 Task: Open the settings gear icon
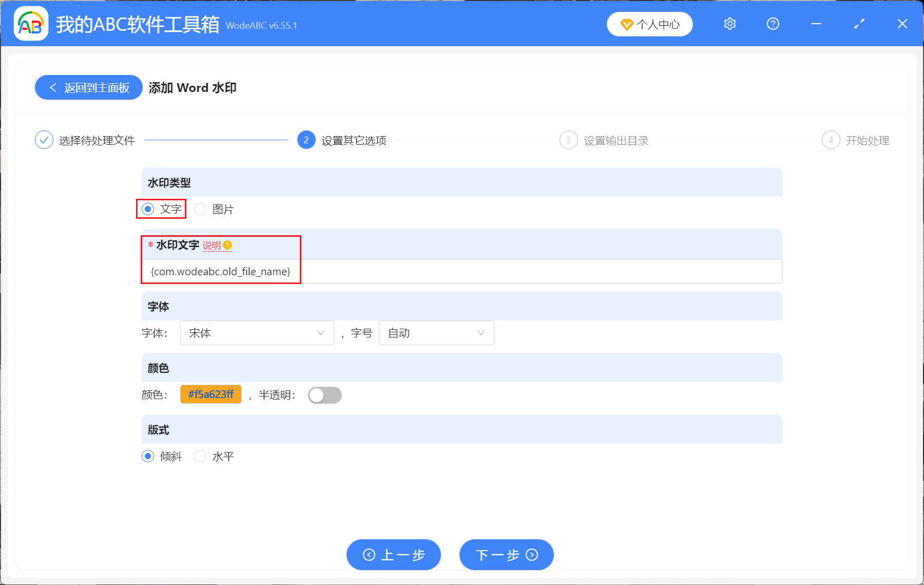pos(729,24)
